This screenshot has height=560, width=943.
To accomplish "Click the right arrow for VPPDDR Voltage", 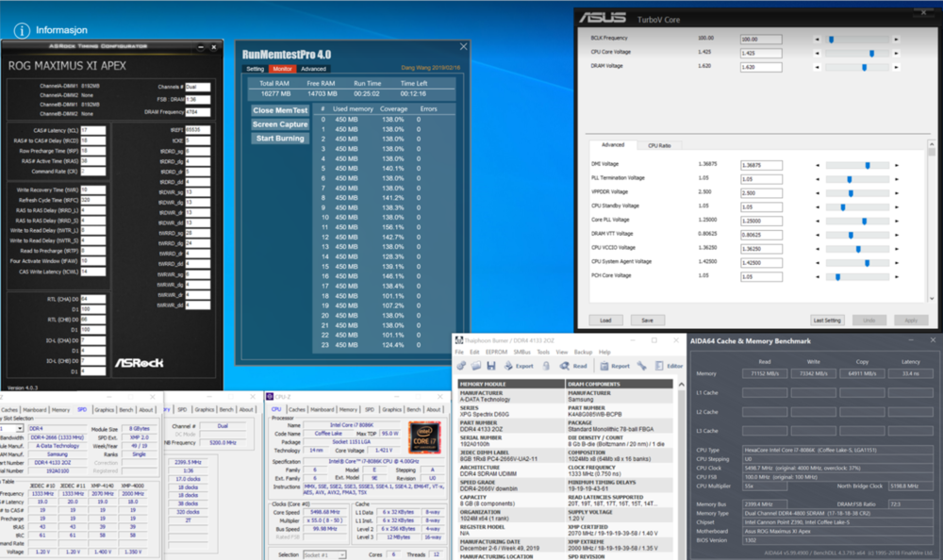I will pyautogui.click(x=897, y=193).
